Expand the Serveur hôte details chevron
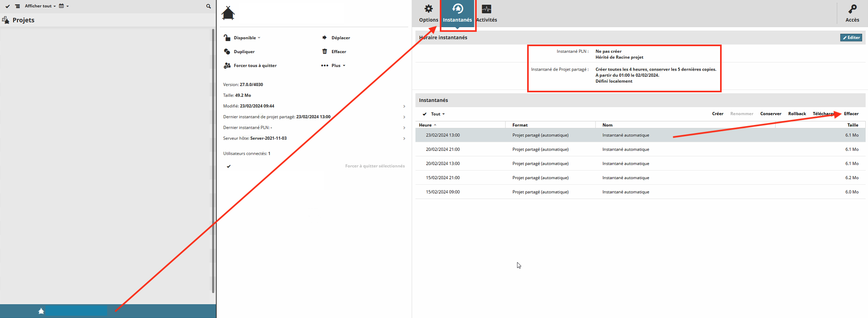Image resolution: width=868 pixels, height=318 pixels. click(x=404, y=138)
